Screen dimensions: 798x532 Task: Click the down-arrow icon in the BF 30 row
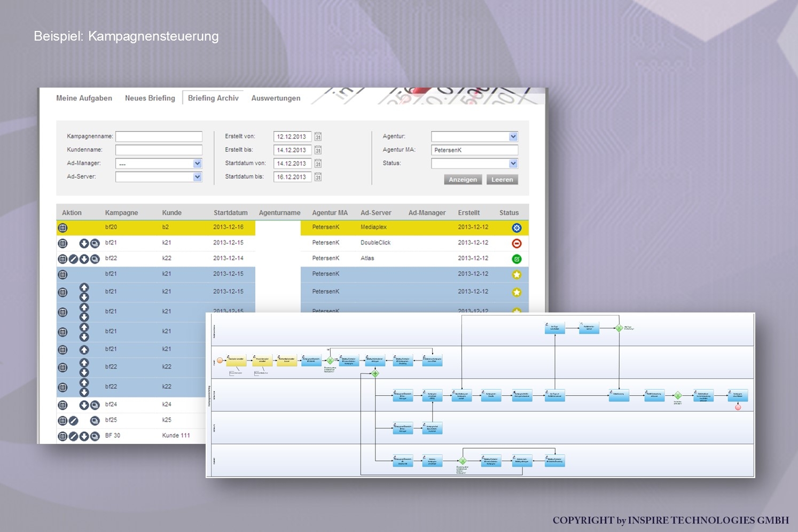(x=84, y=436)
